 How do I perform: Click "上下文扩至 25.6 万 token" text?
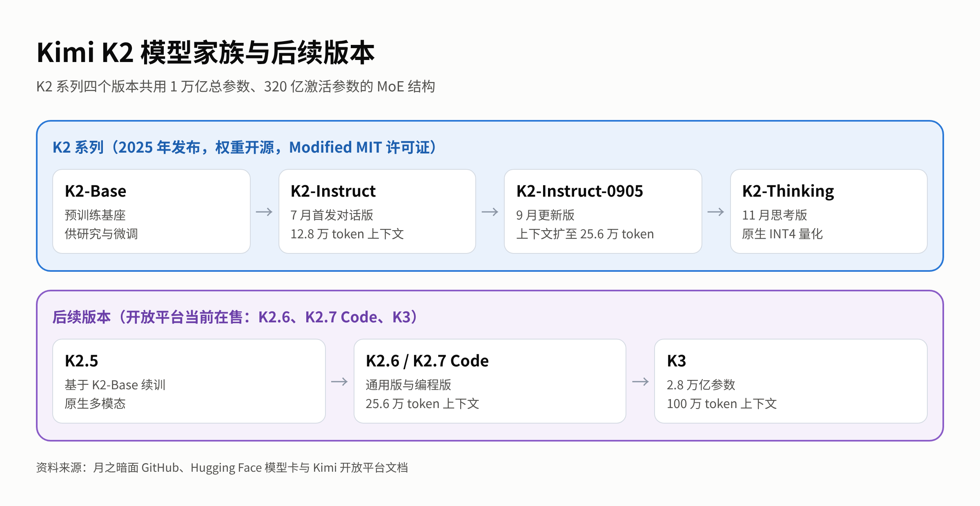[585, 234]
